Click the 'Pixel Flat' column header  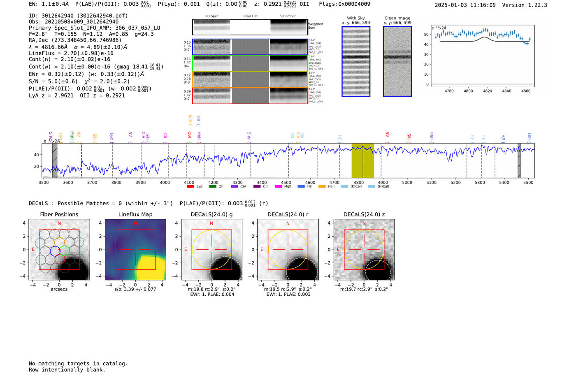(250, 16)
